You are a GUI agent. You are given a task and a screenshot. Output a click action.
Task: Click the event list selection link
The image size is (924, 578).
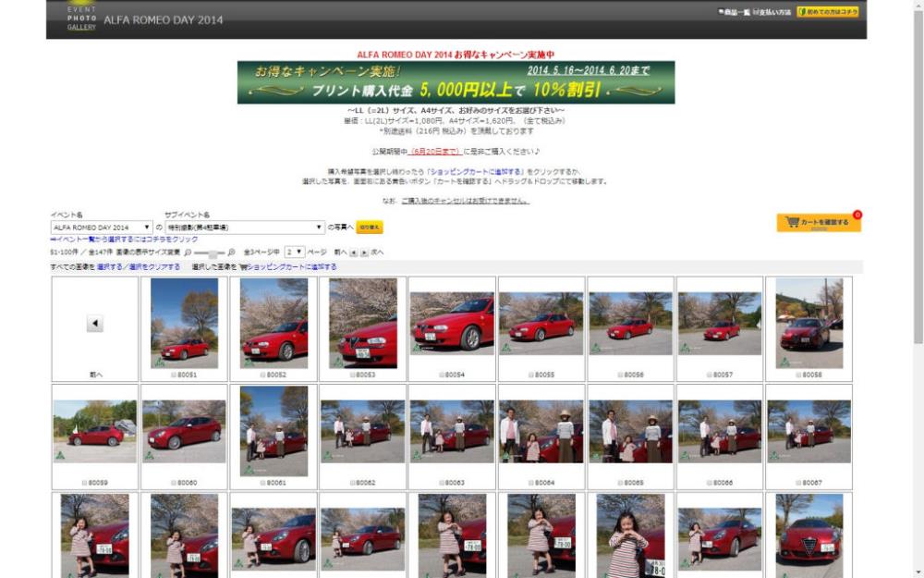125,240
